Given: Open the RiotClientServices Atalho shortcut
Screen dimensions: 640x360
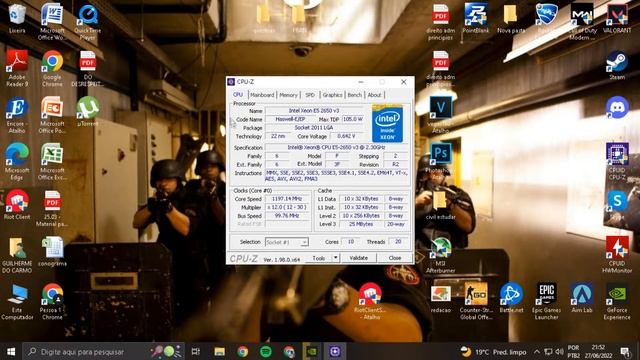Looking at the screenshot, I should (x=370, y=302).
